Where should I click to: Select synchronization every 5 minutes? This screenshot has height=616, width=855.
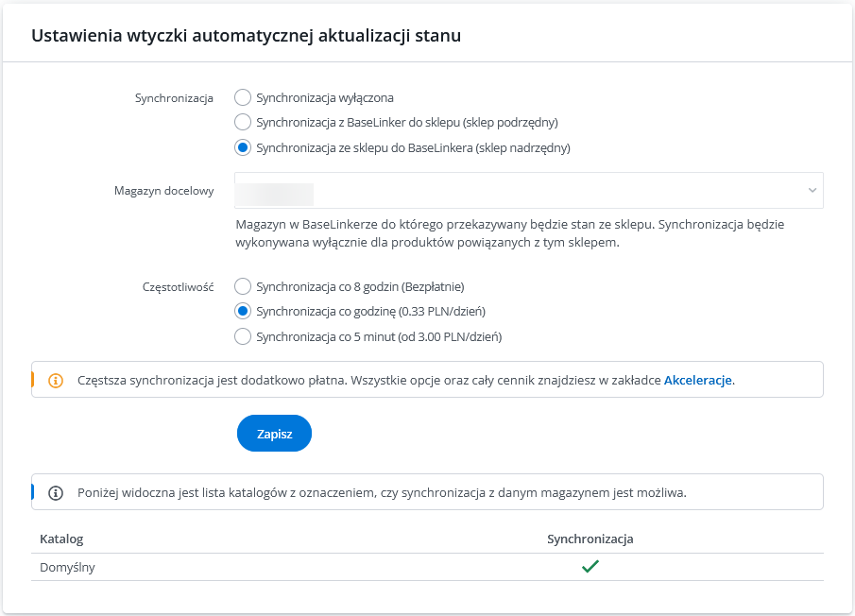243,335
